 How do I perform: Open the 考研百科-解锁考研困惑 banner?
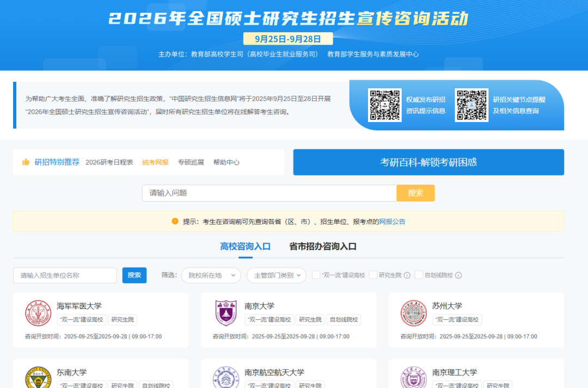(x=428, y=162)
